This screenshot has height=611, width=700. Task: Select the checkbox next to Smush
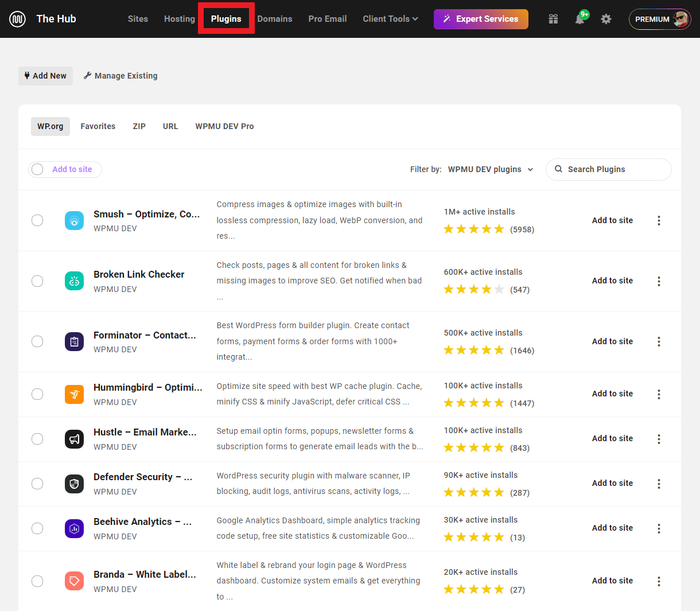pos(37,220)
